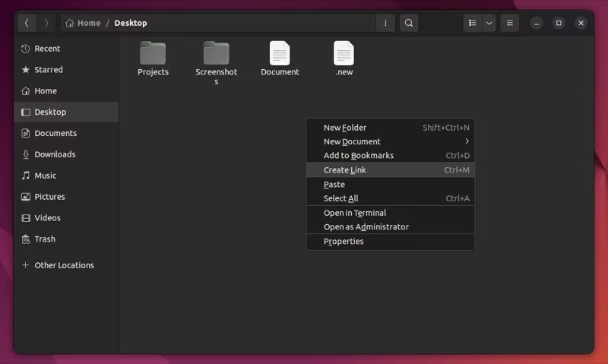The height and width of the screenshot is (364, 608).
Task: Choose New Folder from context menu
Action: [390, 128]
